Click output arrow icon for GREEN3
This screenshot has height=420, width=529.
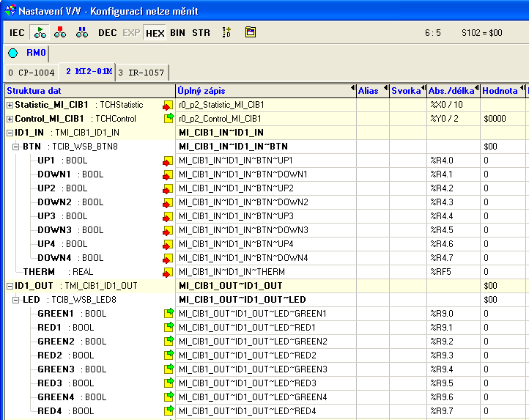[x=169, y=369]
